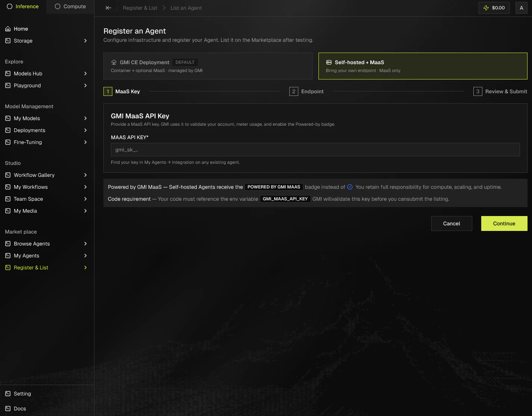Collapse sidebar with the back arrow icon

point(109,8)
